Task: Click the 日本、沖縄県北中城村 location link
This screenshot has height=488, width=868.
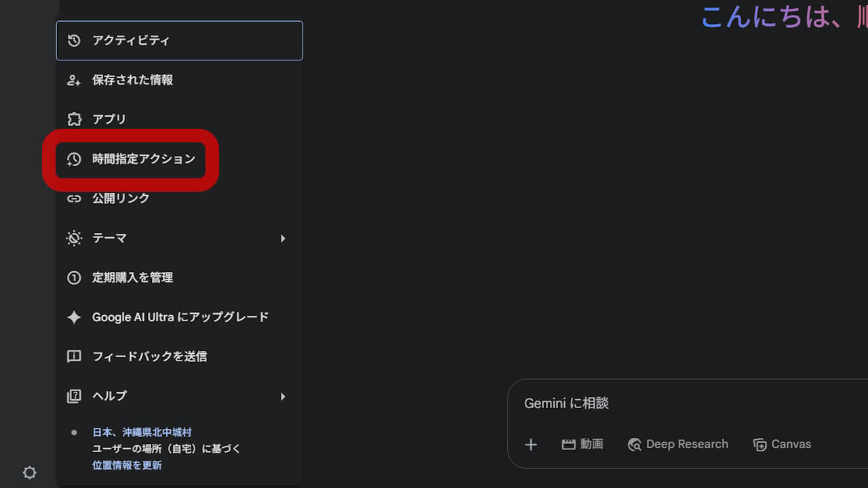Action: coord(142,432)
